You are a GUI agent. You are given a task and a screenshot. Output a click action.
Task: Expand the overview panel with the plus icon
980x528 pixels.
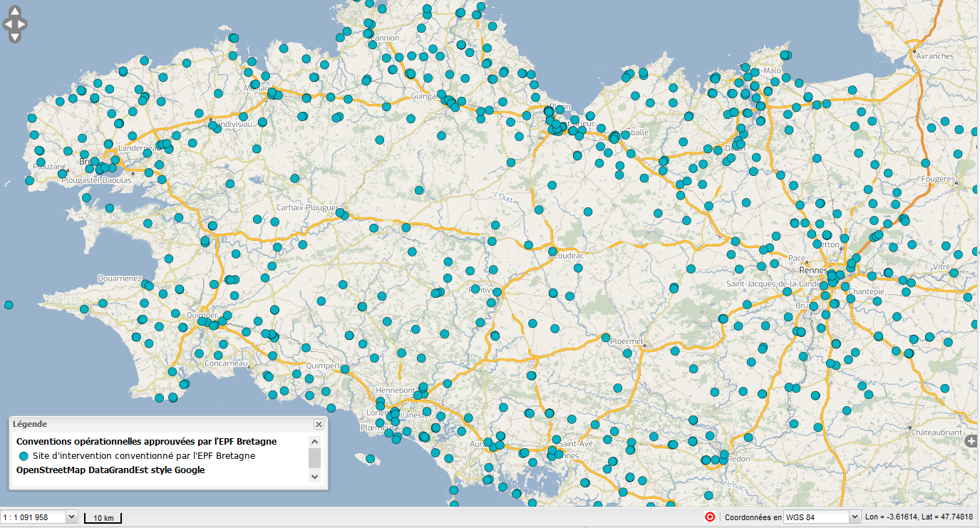[971, 442]
